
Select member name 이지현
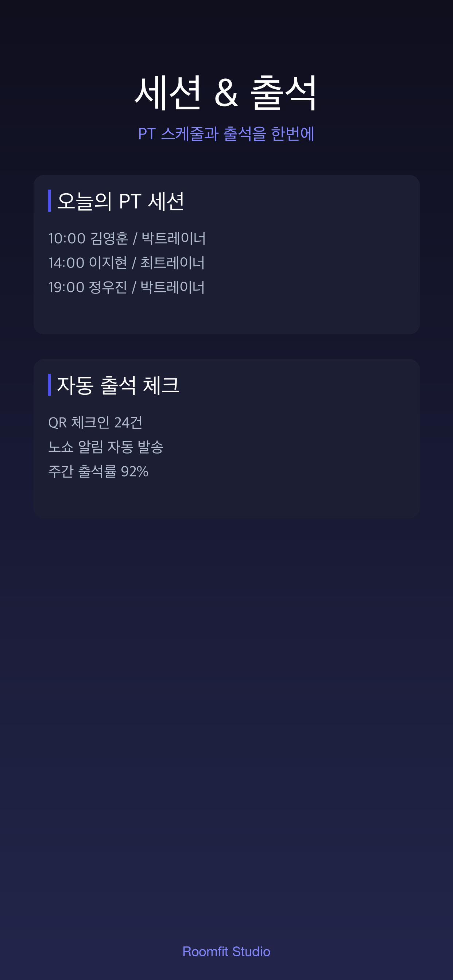[108, 263]
